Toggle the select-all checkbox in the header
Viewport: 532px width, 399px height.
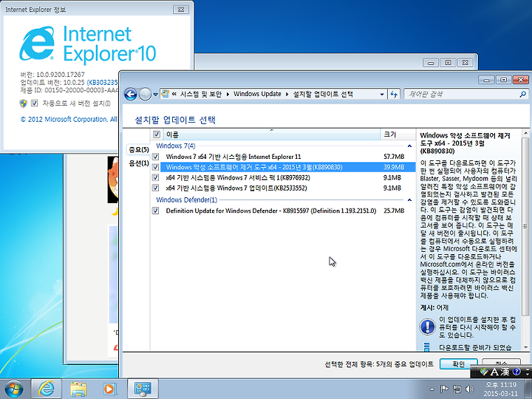[x=157, y=134]
